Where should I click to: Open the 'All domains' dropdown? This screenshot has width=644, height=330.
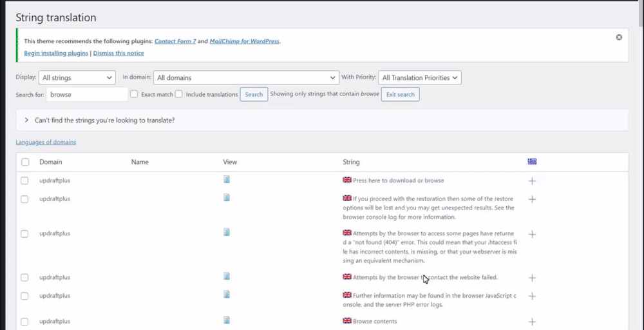click(246, 78)
